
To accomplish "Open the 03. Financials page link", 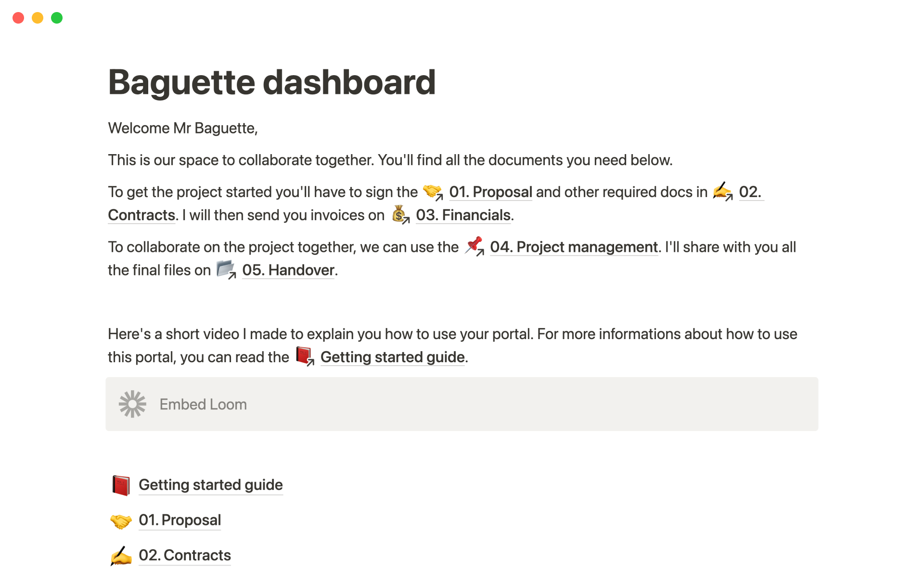I will click(x=463, y=215).
